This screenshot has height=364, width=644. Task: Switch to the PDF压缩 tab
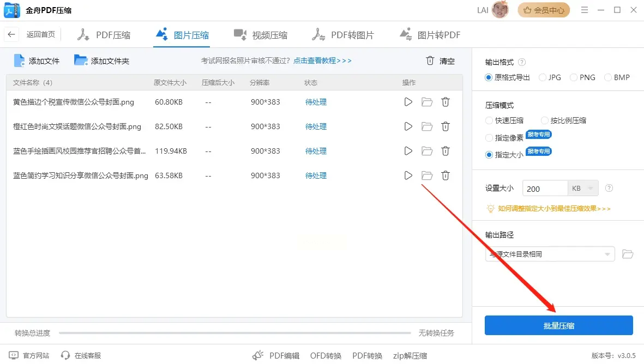tap(104, 35)
